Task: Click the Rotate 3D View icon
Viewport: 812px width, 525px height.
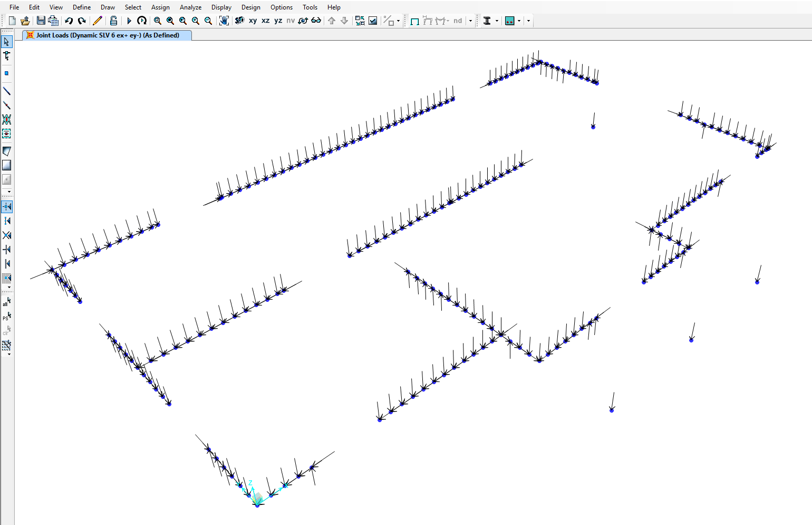Action: (303, 21)
